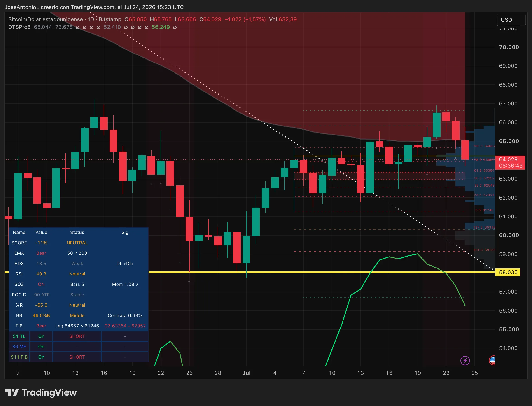
Task: Click the Jul label on time axis
Action: (x=246, y=373)
